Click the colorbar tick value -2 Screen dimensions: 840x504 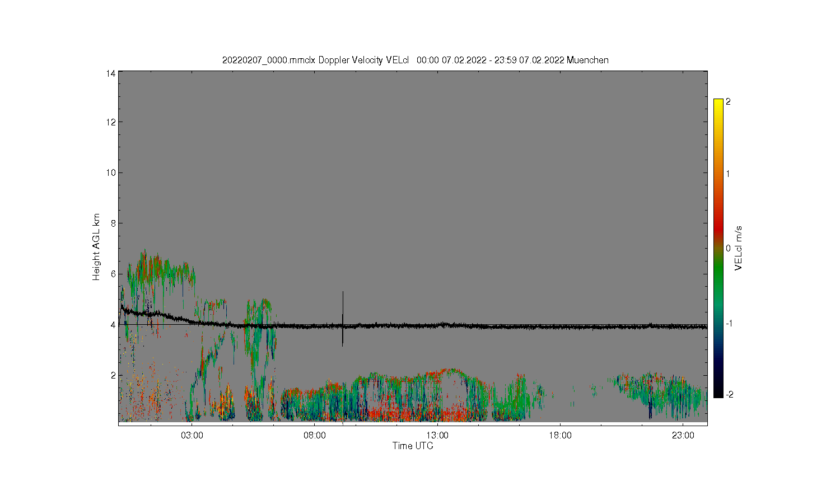click(729, 395)
